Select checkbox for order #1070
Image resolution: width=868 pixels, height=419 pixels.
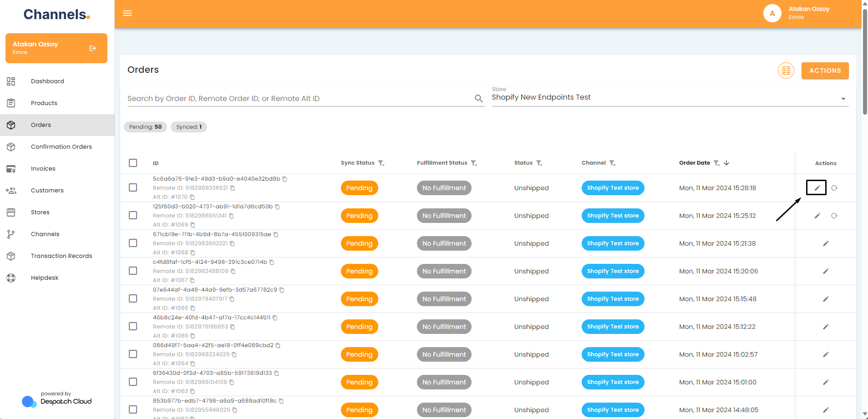pyautogui.click(x=133, y=187)
